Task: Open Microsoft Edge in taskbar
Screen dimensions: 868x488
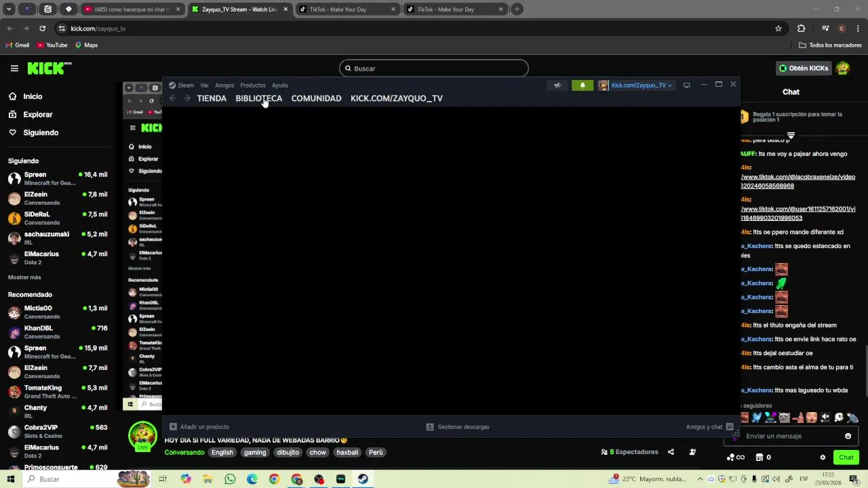Action: [252, 479]
